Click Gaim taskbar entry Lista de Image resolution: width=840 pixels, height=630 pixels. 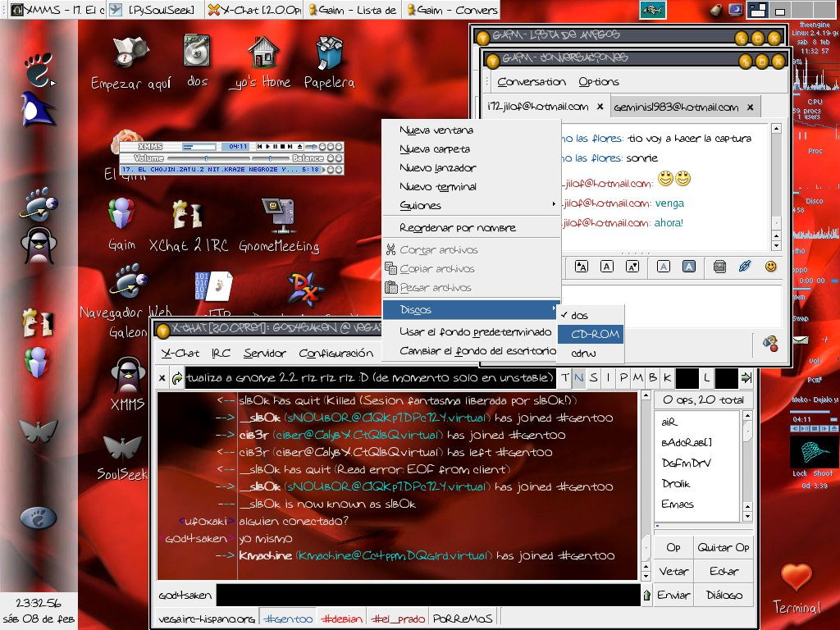352,10
